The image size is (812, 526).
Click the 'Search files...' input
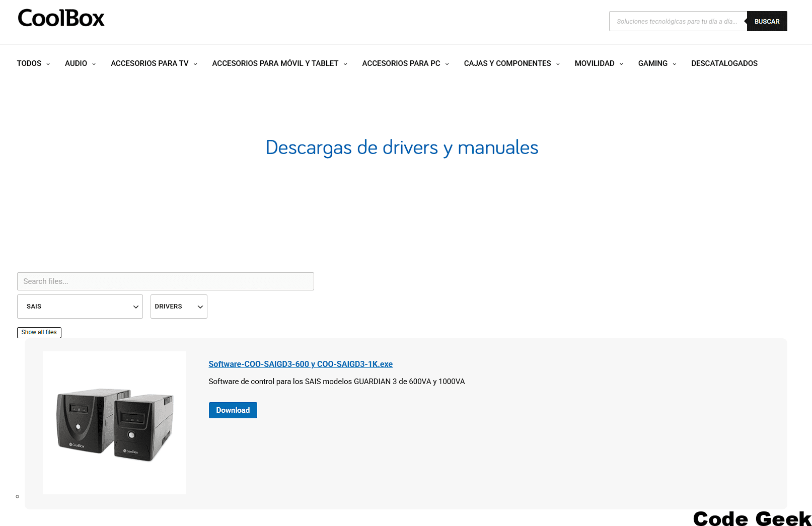click(x=166, y=281)
